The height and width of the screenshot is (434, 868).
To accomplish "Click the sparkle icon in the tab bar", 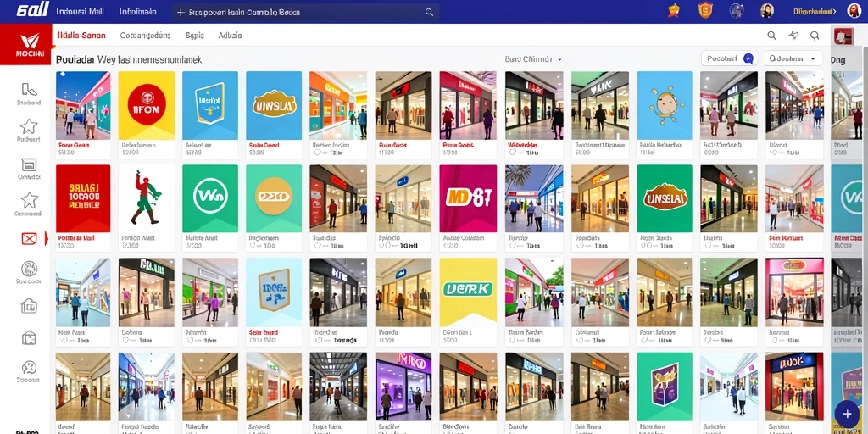I will tap(793, 36).
